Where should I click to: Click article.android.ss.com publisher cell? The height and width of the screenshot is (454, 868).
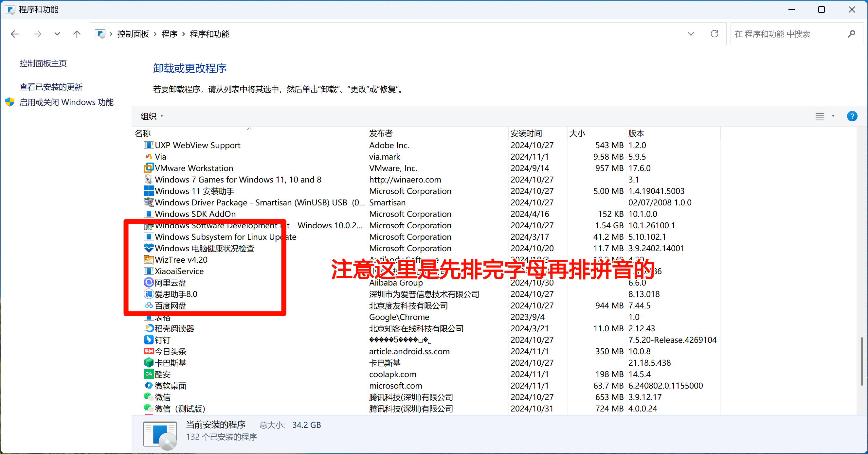[x=409, y=351]
